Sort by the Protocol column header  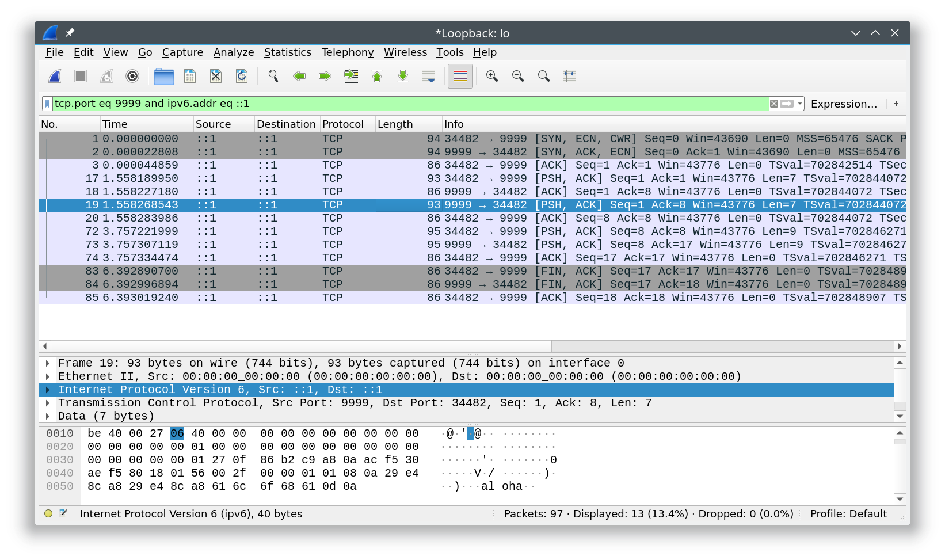348,124
